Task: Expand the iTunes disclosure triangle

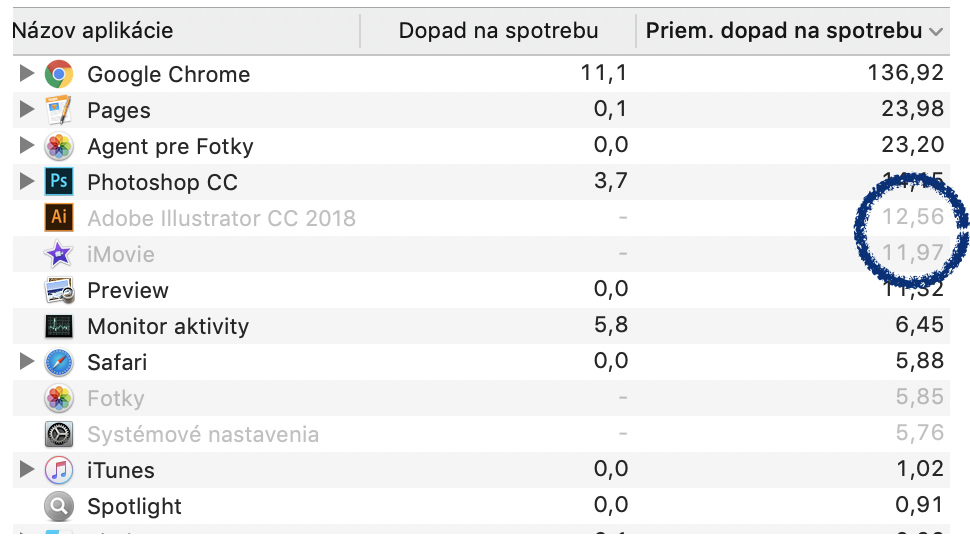Action: (x=26, y=470)
